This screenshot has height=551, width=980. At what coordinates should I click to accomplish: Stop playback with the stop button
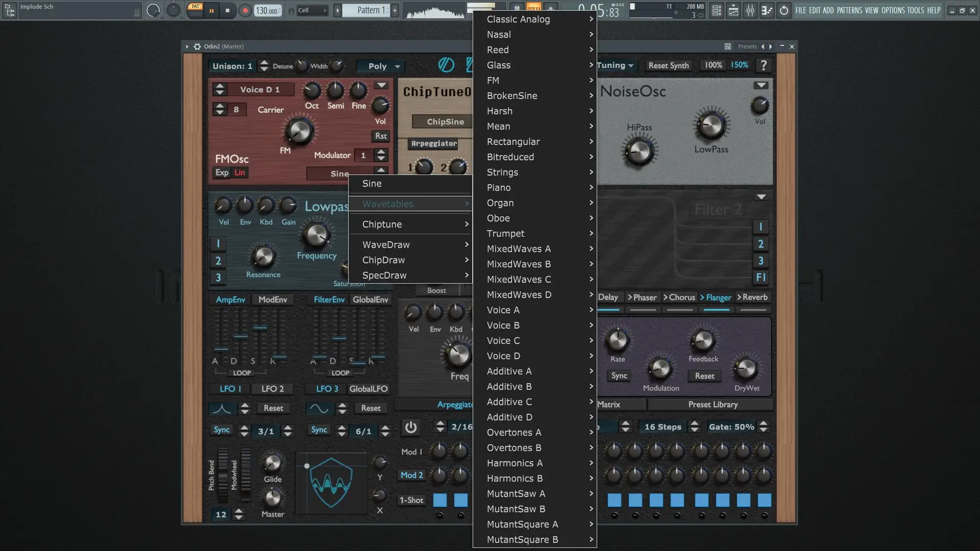[228, 10]
